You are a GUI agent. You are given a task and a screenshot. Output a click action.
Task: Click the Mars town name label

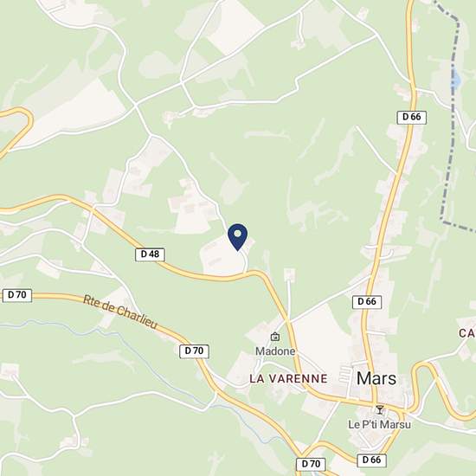(376, 378)
